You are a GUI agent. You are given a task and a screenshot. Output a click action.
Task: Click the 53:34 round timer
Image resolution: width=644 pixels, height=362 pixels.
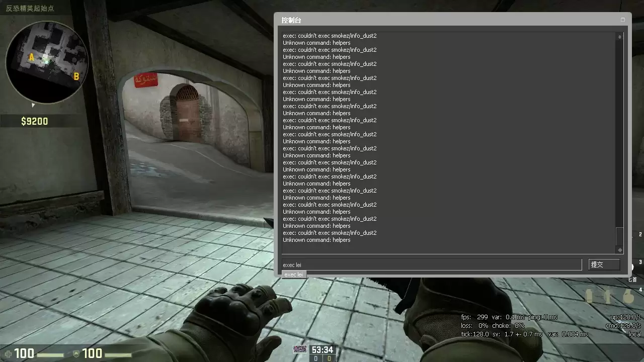tap(323, 350)
